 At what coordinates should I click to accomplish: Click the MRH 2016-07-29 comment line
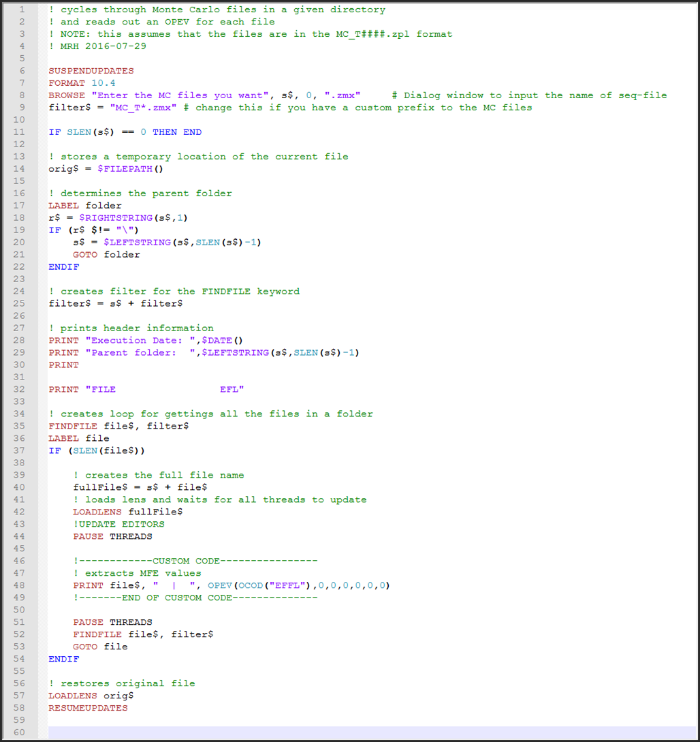(97, 46)
